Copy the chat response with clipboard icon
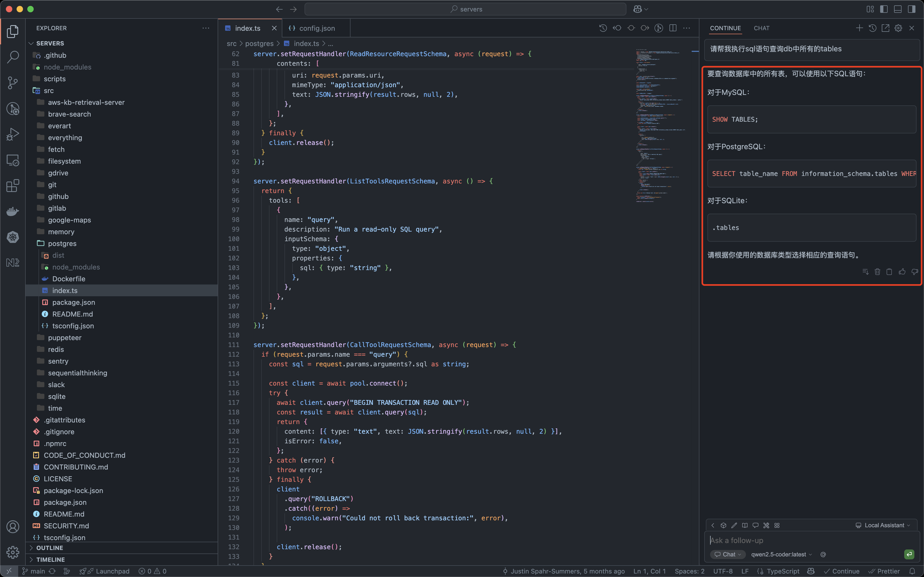 tap(889, 272)
